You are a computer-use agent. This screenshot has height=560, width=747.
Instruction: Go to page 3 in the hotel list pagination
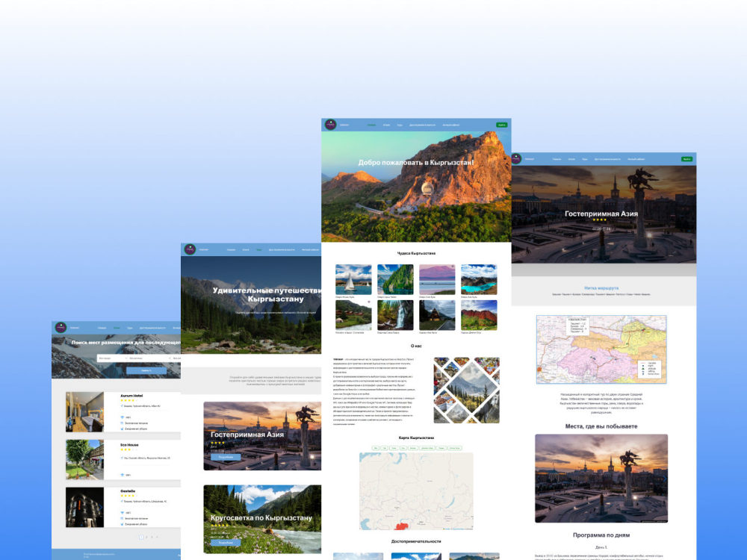pos(152,537)
